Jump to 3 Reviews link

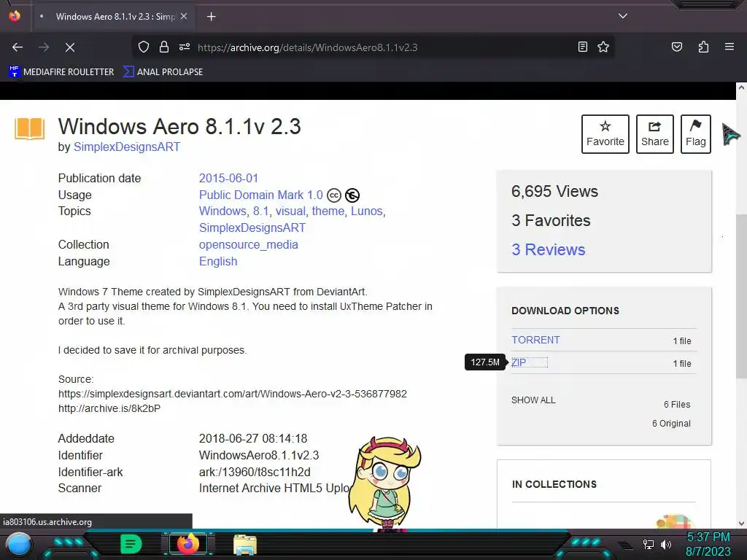549,249
